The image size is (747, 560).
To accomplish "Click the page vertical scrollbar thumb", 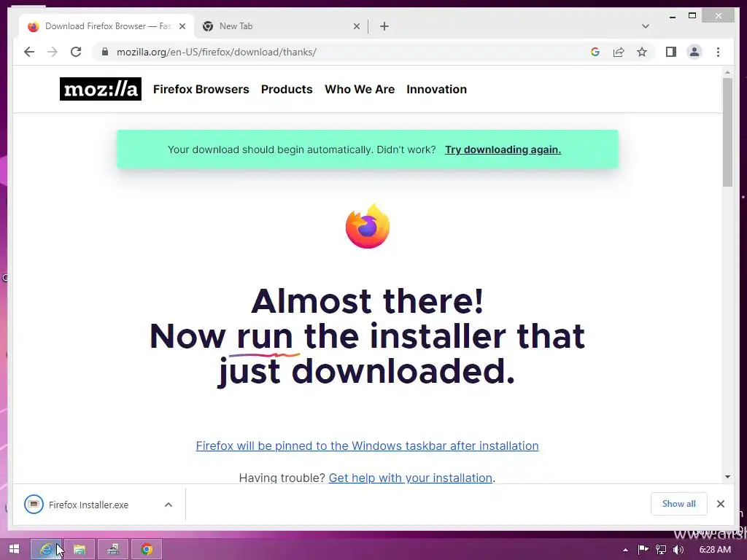I will pos(727,133).
